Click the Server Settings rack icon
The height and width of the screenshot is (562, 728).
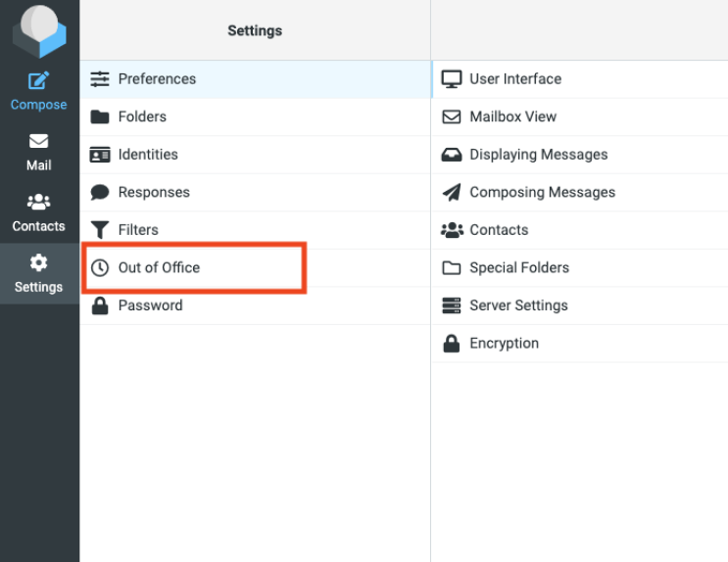tap(452, 305)
